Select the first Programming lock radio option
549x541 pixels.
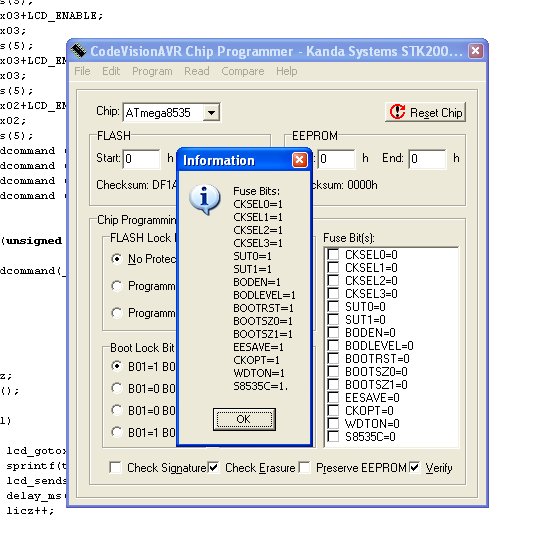pos(117,286)
